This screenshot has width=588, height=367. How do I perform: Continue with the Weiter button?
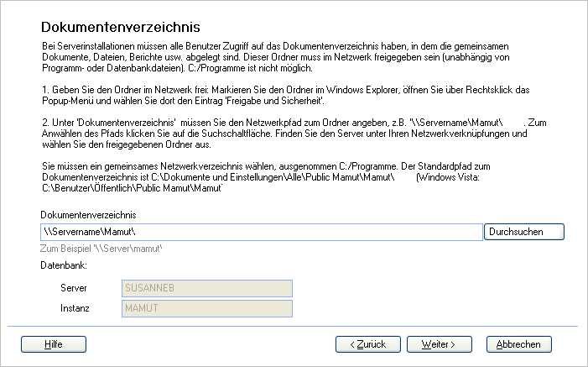[440, 344]
